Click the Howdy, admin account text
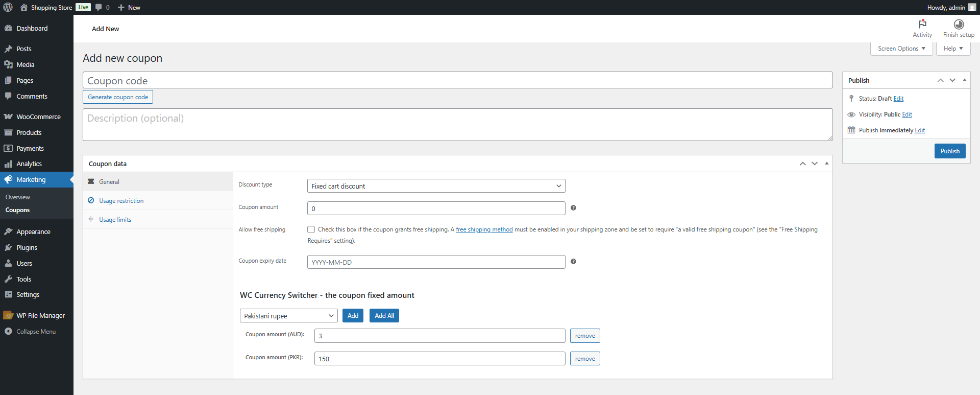This screenshot has width=980, height=395. click(946, 7)
